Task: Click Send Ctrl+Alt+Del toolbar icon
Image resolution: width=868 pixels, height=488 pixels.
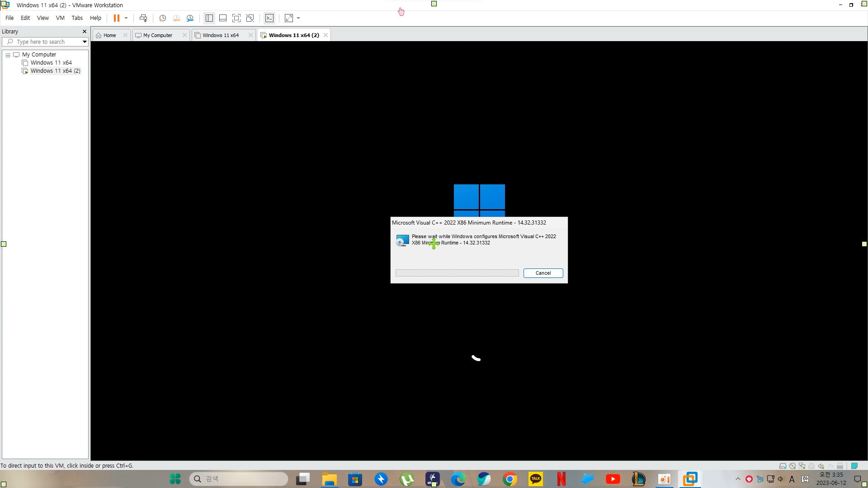Action: [x=143, y=18]
